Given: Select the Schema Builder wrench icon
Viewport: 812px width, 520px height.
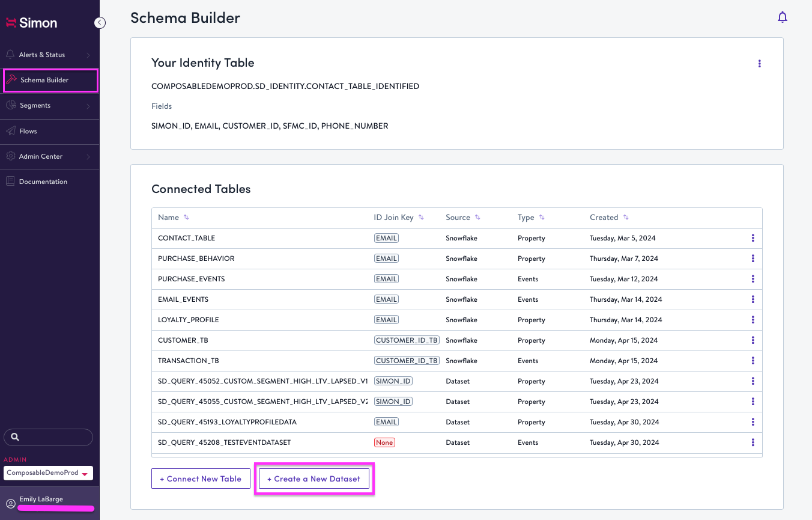Looking at the screenshot, I should pyautogui.click(x=10, y=80).
